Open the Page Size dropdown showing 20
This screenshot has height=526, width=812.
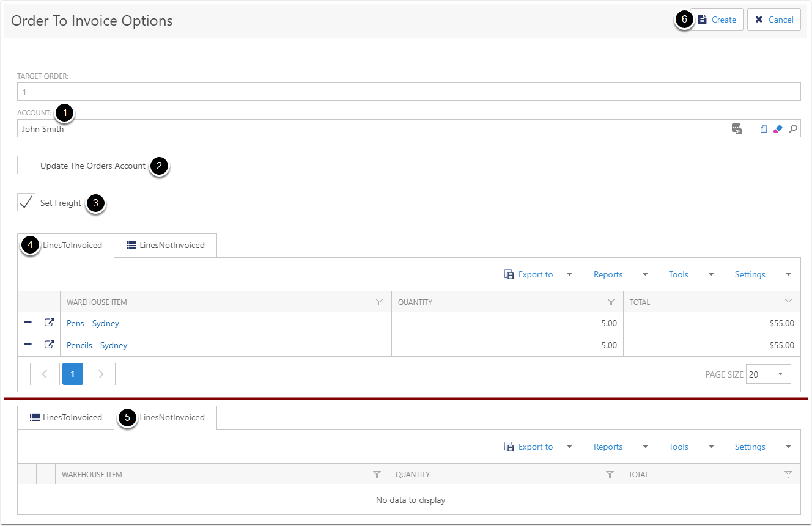[768, 374]
